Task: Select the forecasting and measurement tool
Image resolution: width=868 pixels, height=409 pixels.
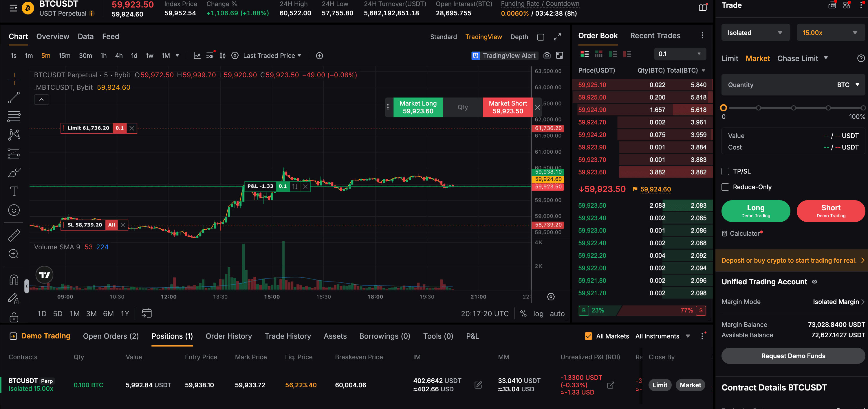Action: point(14,154)
